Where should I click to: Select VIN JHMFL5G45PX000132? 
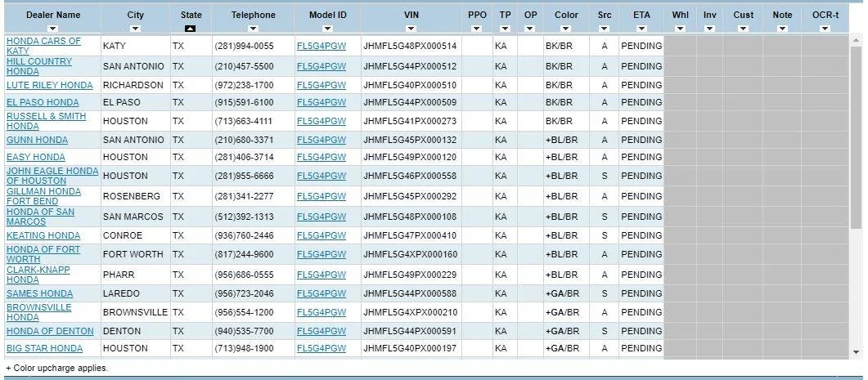410,140
